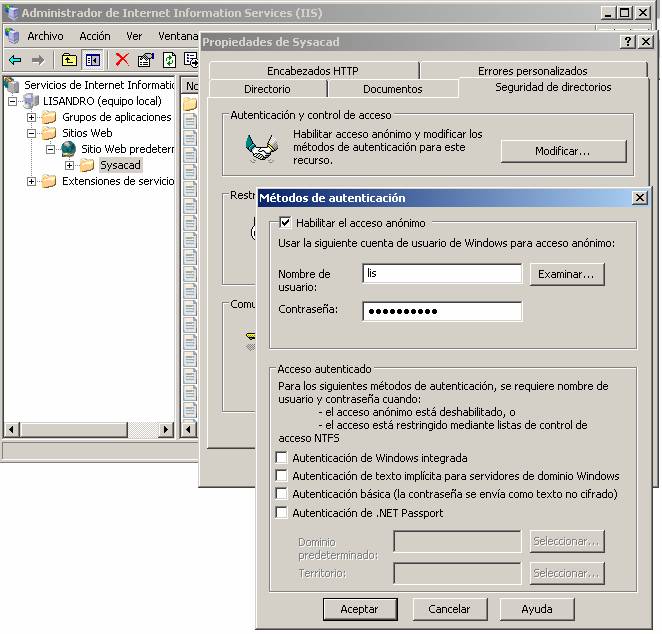Switch to Encabezados HTTP tab
Image resolution: width=662 pixels, height=634 pixels.
[313, 70]
